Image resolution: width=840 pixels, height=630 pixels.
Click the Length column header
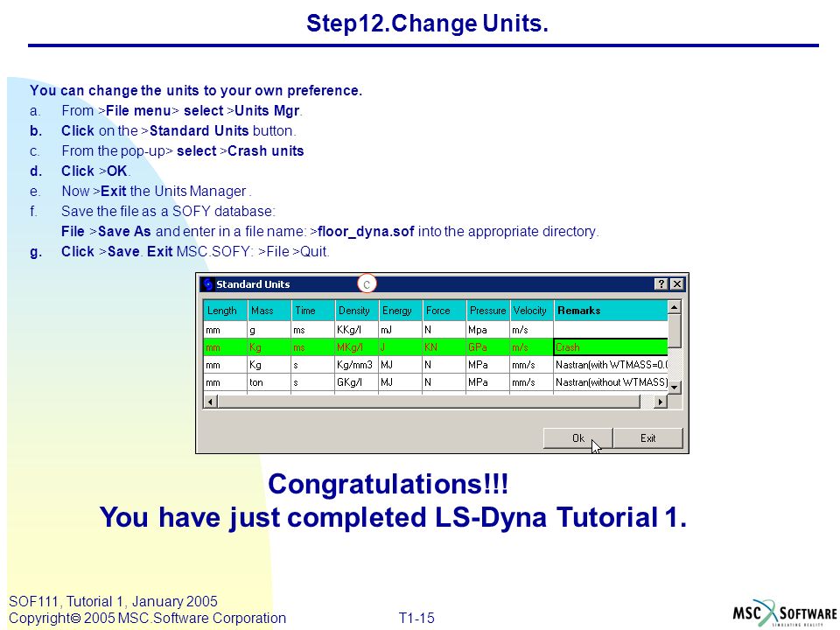[225, 311]
